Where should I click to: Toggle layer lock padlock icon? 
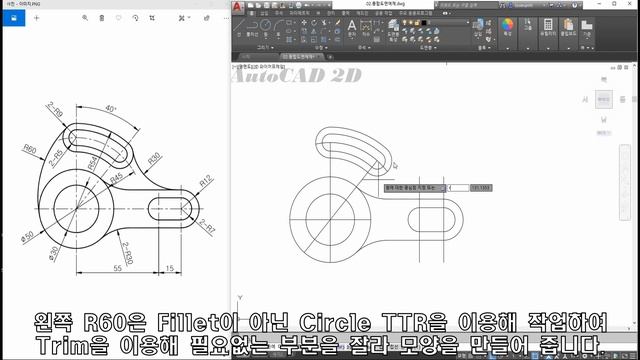417,23
